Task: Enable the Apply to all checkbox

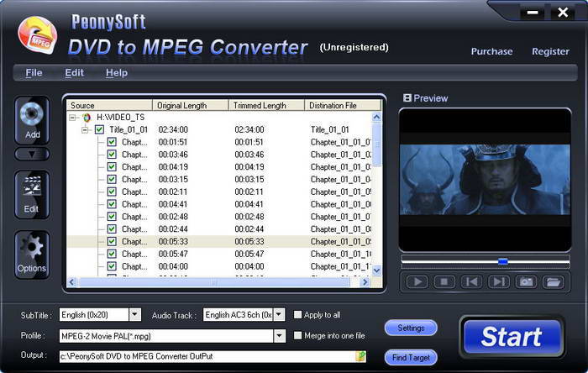Action: pyautogui.click(x=297, y=314)
